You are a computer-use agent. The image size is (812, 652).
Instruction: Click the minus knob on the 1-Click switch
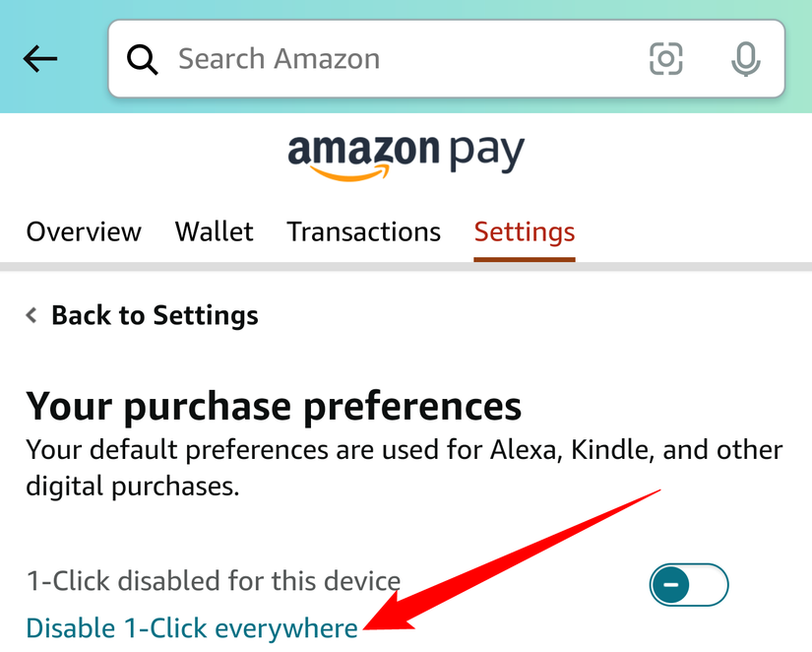tap(672, 585)
